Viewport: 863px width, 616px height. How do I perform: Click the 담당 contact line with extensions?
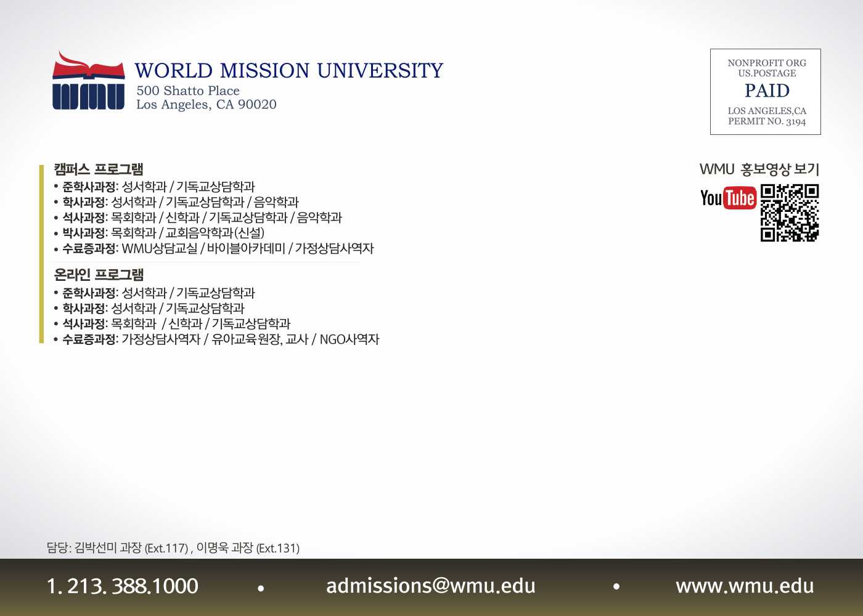[x=173, y=548]
